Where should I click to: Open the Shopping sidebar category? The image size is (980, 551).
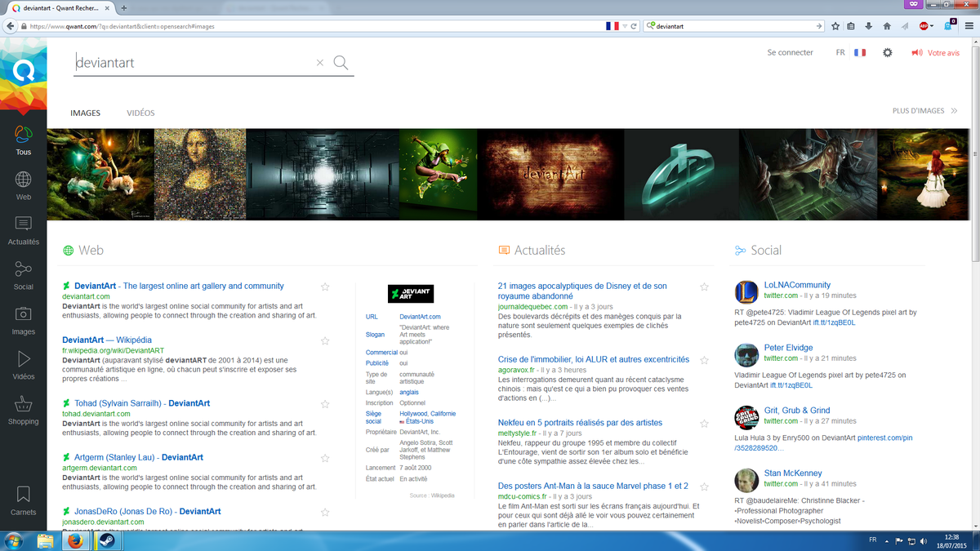click(23, 411)
